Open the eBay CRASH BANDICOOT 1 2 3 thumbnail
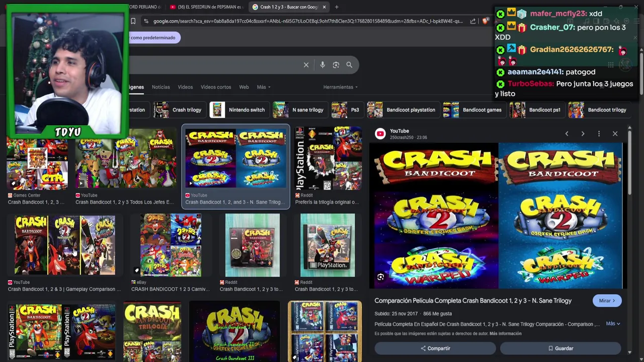 point(171,245)
